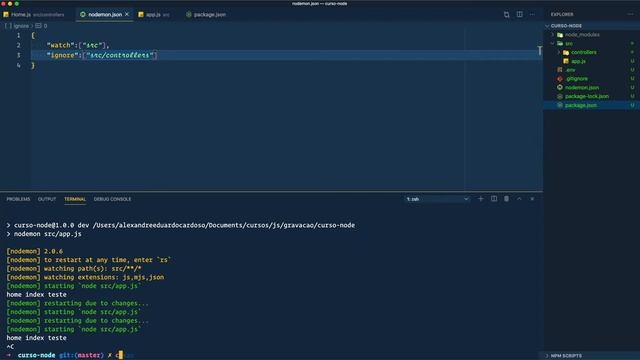The height and width of the screenshot is (360, 640).
Task: Collapse the src folder chevron
Action: [x=553, y=43]
